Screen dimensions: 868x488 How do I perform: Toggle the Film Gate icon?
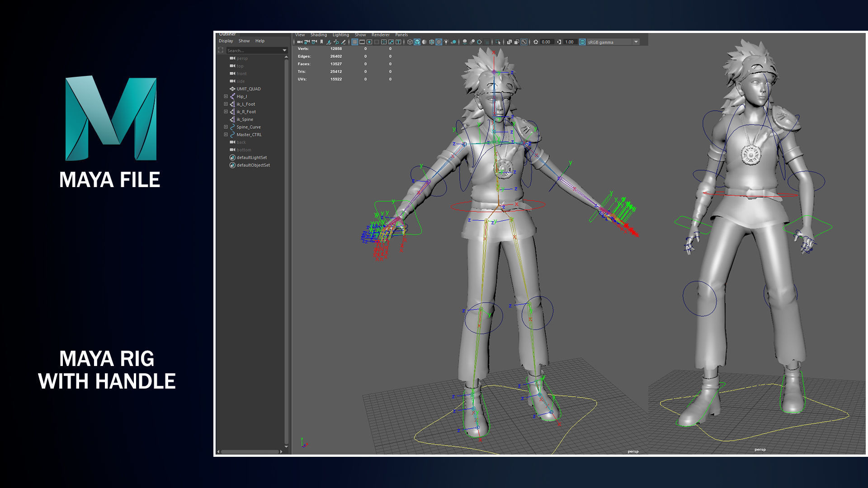[362, 42]
